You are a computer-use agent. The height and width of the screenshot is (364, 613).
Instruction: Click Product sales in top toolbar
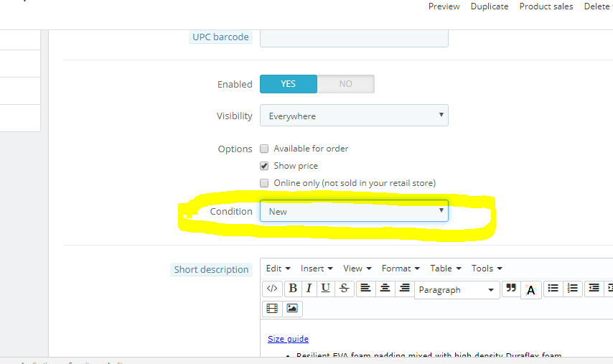[546, 6]
